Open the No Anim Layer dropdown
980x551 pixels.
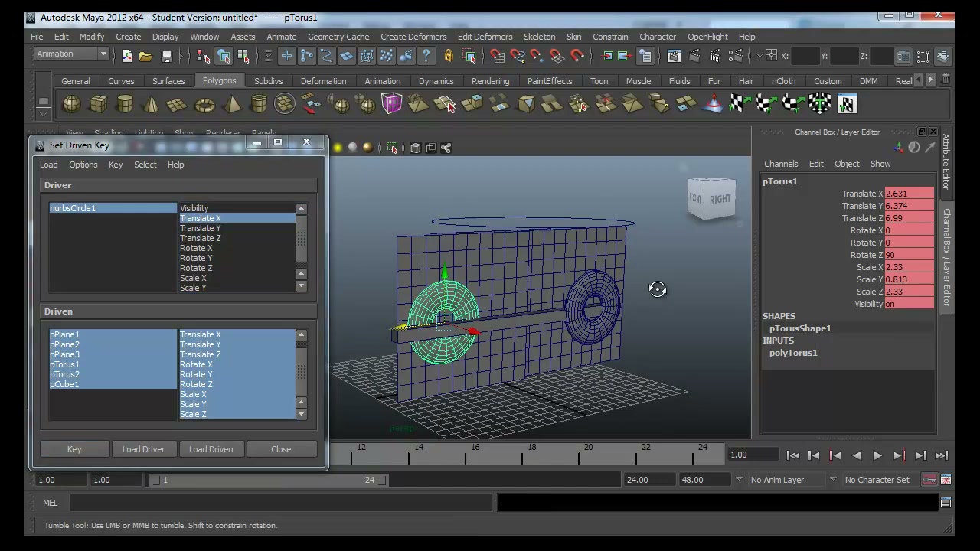[739, 480]
